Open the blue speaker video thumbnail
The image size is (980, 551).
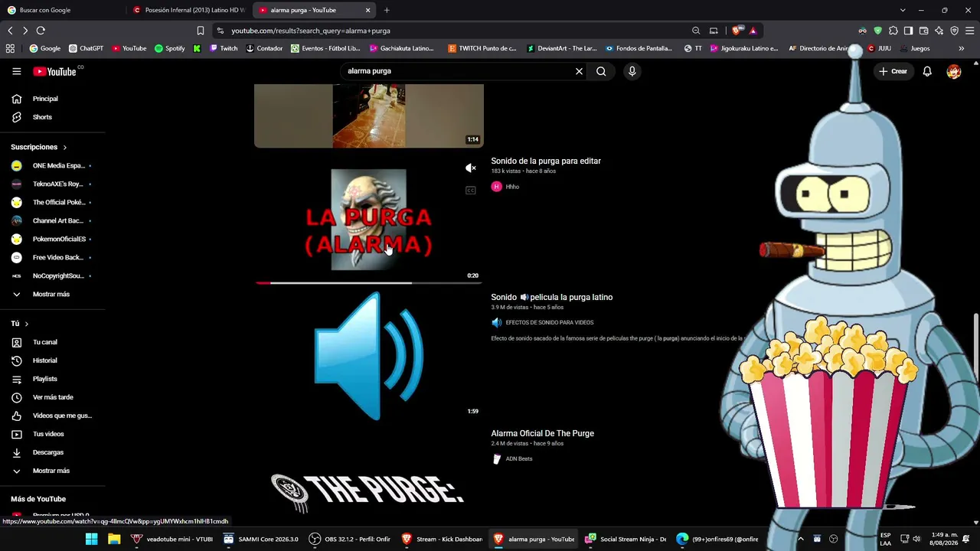tap(369, 356)
